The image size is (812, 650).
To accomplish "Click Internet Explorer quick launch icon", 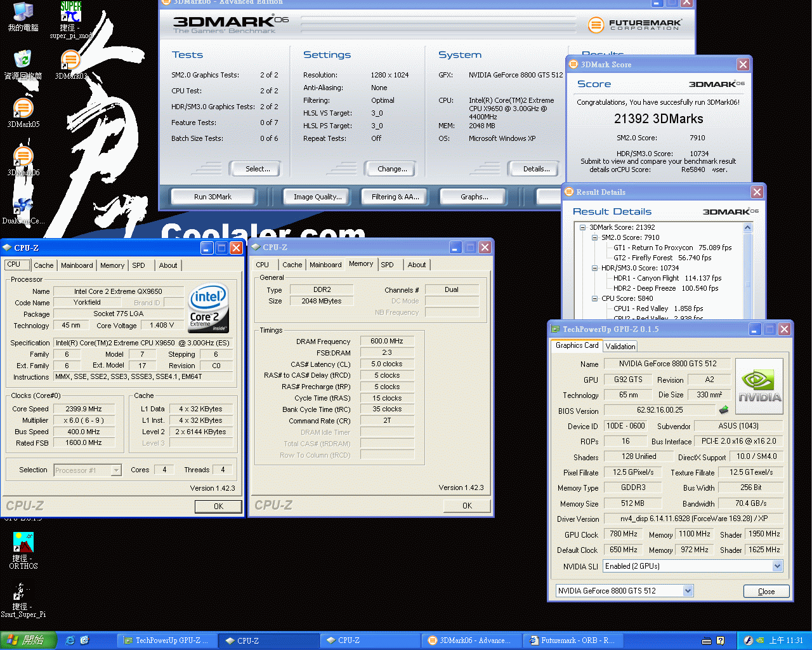I will coord(70,640).
